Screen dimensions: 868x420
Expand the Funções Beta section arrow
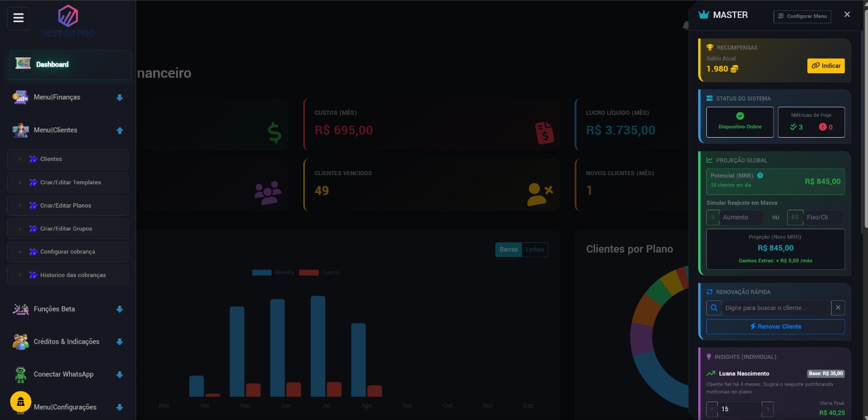tap(120, 309)
